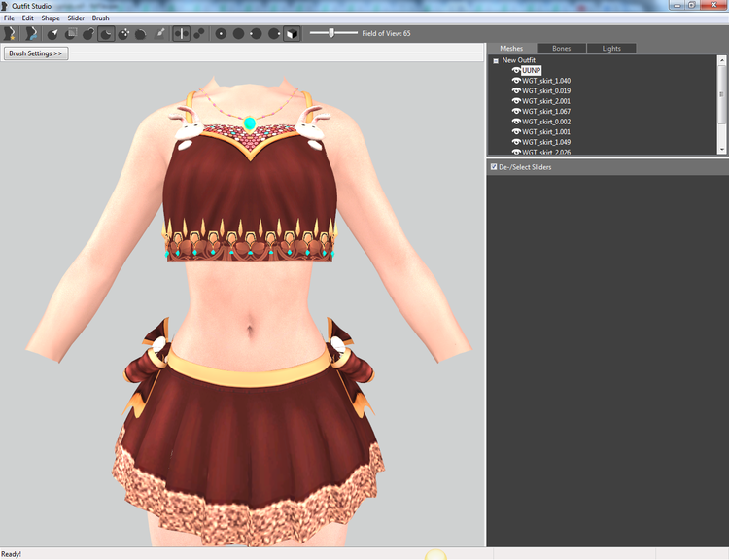Screen dimensions: 729x560
Task: Hide the WGT_skirt_1.040 mesh via eye icon
Action: tap(516, 81)
